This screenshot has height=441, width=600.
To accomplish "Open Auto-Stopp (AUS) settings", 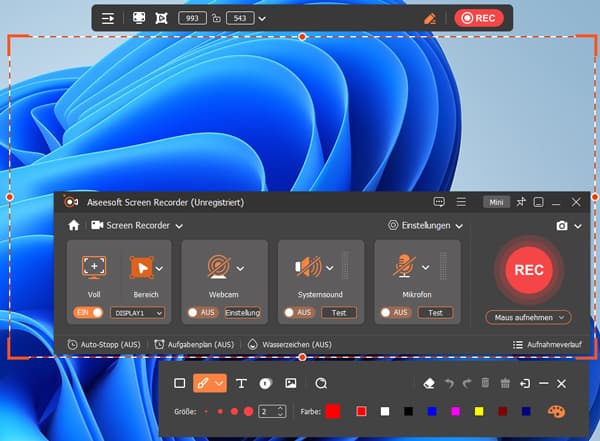I will pos(104,345).
